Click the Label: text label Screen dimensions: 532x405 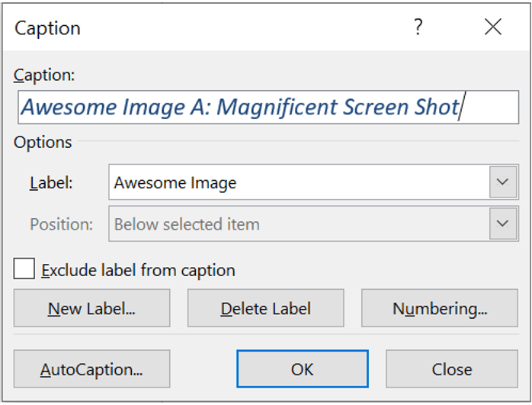[x=50, y=183]
